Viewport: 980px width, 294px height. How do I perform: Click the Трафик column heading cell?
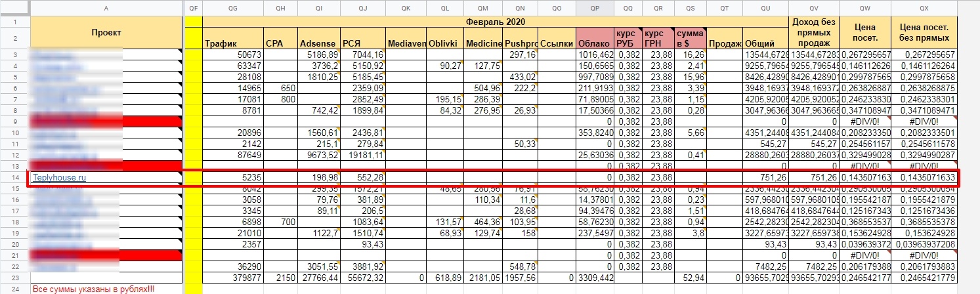(233, 38)
